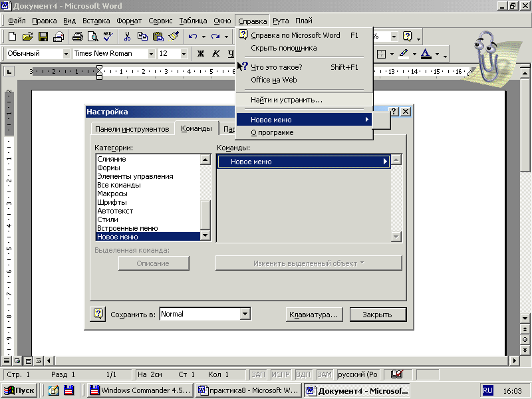Click the ruler tab stop selector

coord(9,72)
